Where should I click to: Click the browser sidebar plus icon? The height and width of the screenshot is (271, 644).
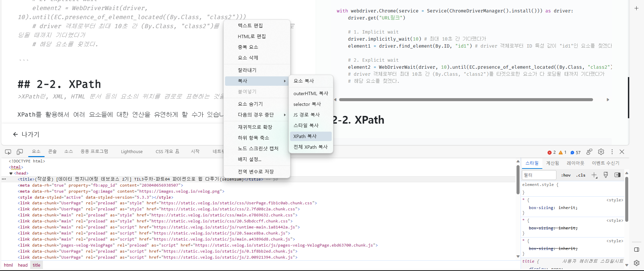(636, 8)
